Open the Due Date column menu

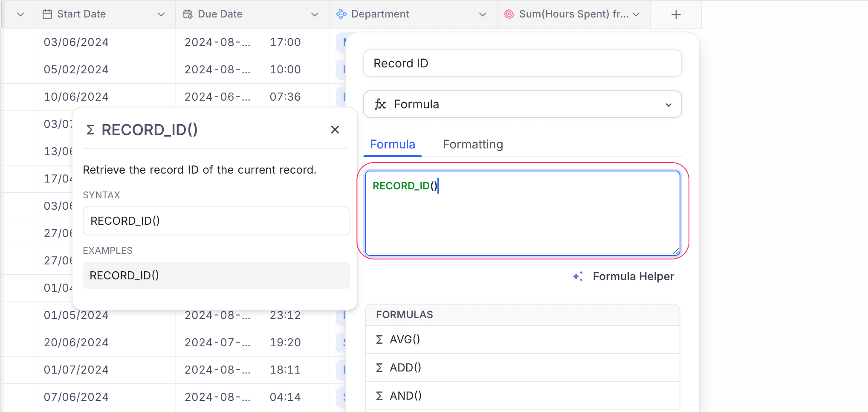pyautogui.click(x=315, y=15)
